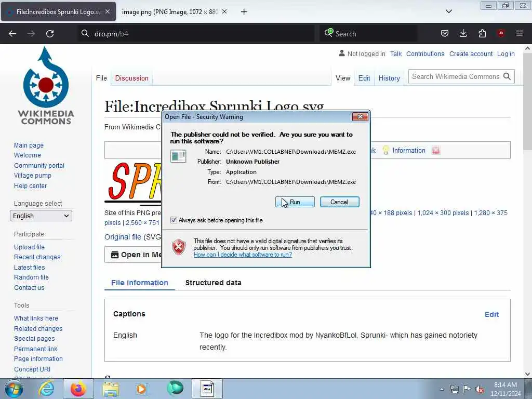Click the muted volume tray icon
Viewport: 532px width, 399px height.
(x=480, y=389)
